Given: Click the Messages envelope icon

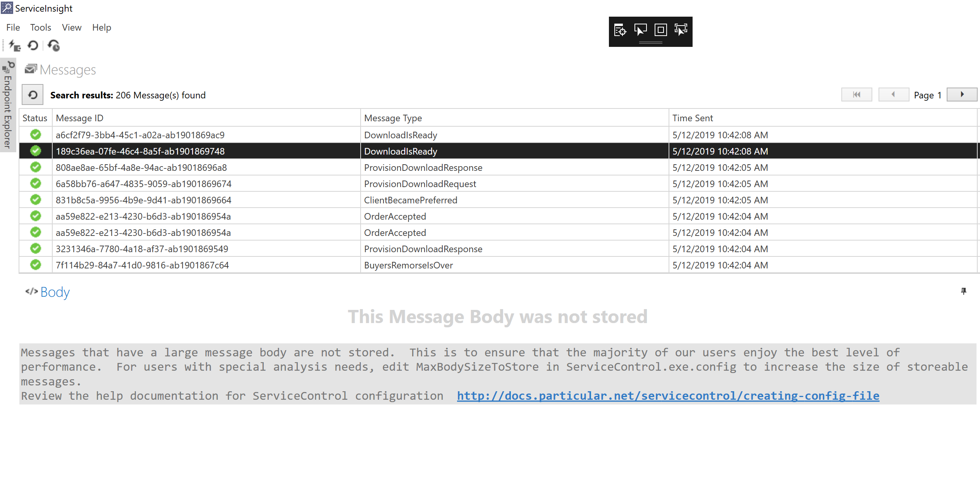Looking at the screenshot, I should coord(31,69).
